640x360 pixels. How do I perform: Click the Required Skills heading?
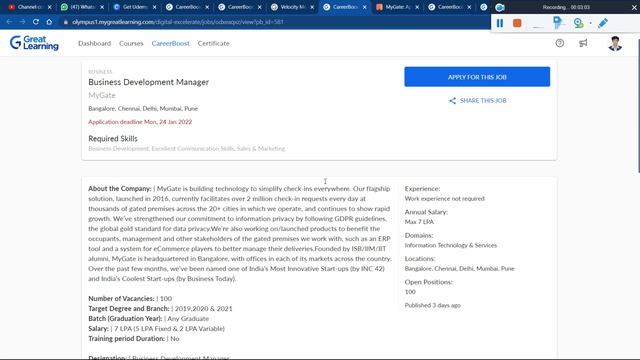coord(113,139)
